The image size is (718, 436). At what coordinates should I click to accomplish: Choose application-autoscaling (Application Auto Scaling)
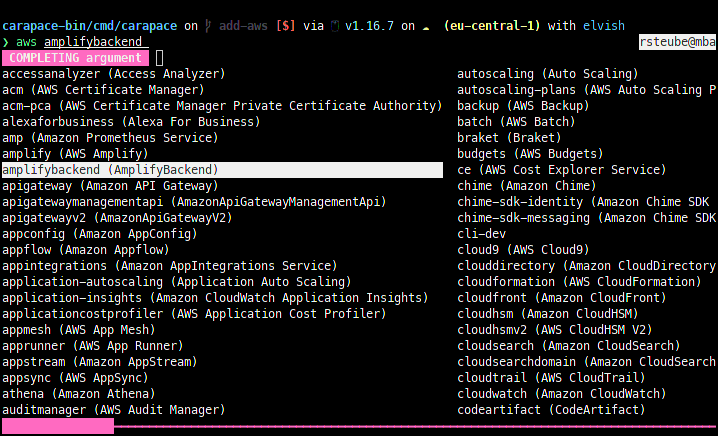[x=177, y=282]
